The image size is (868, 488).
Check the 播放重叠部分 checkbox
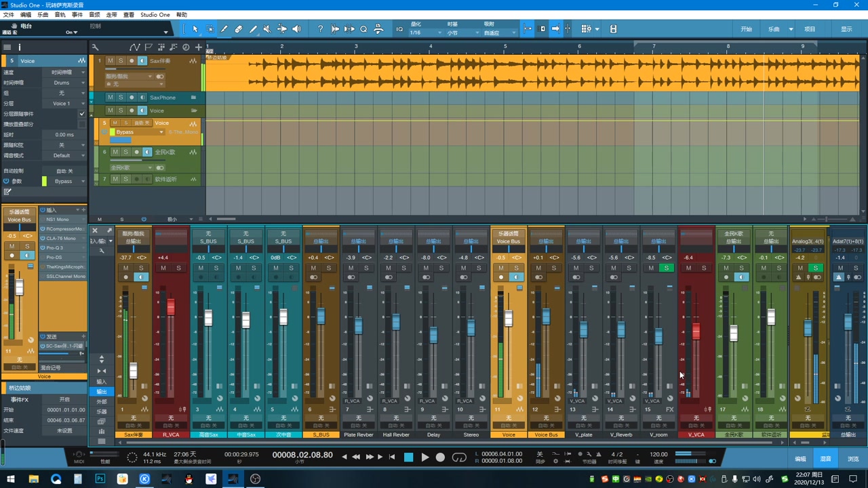click(x=82, y=124)
